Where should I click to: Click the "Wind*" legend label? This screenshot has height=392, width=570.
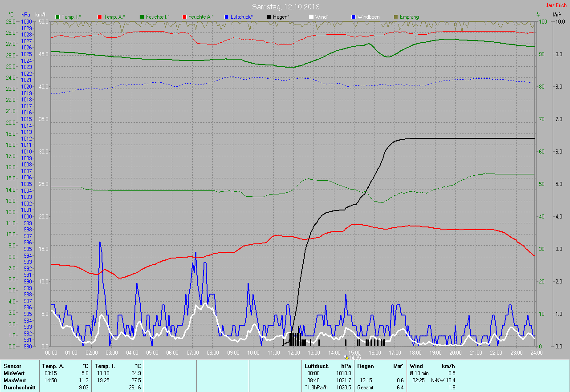(322, 17)
